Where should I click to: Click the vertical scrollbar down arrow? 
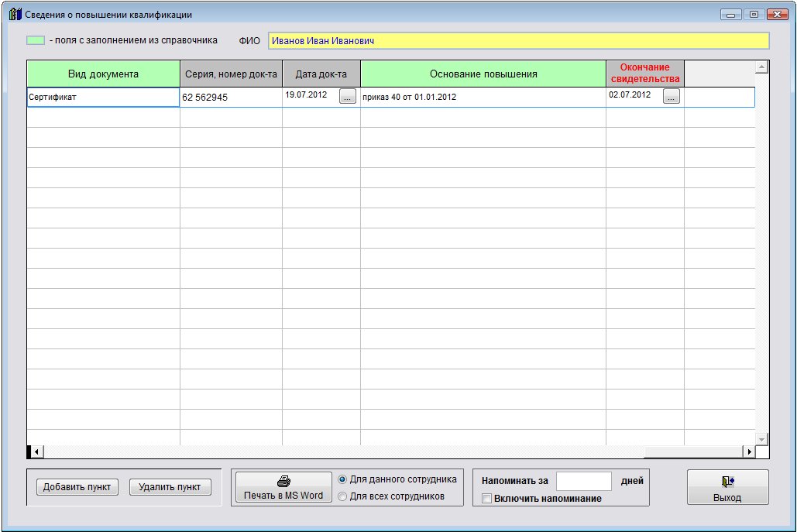click(x=761, y=439)
